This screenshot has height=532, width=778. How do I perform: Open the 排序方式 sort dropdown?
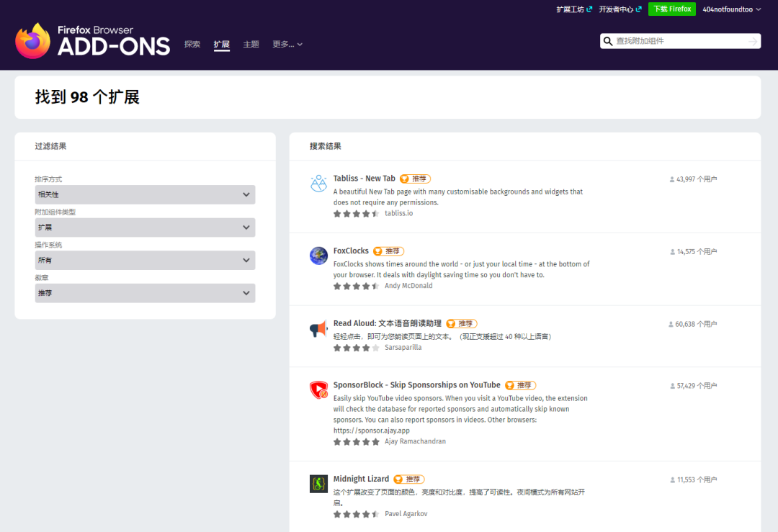(x=145, y=195)
